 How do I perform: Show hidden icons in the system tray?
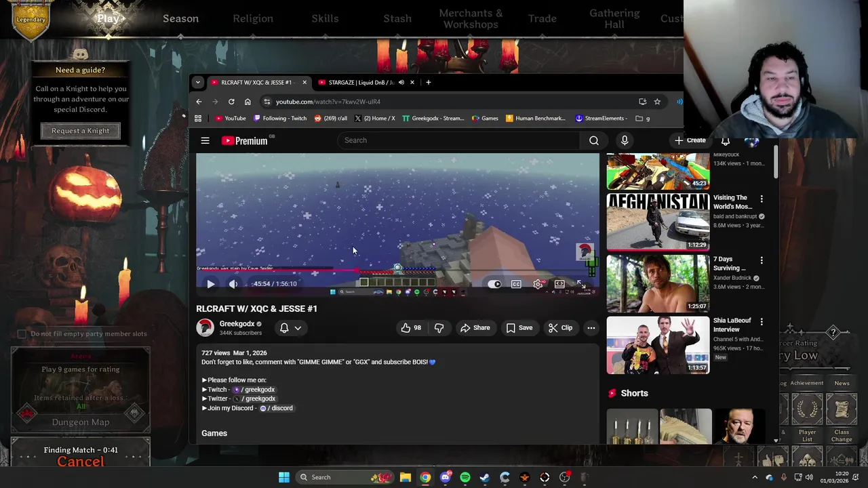coord(755,477)
